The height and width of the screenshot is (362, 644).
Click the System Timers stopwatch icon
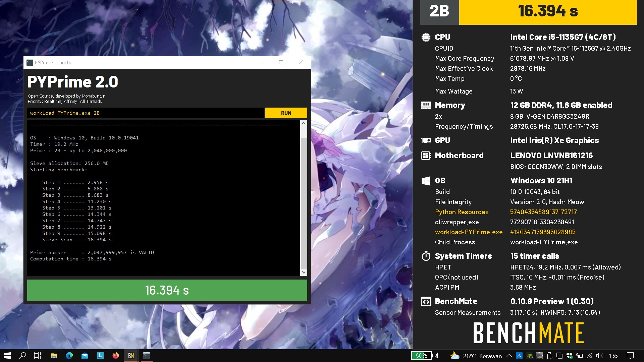(426, 256)
